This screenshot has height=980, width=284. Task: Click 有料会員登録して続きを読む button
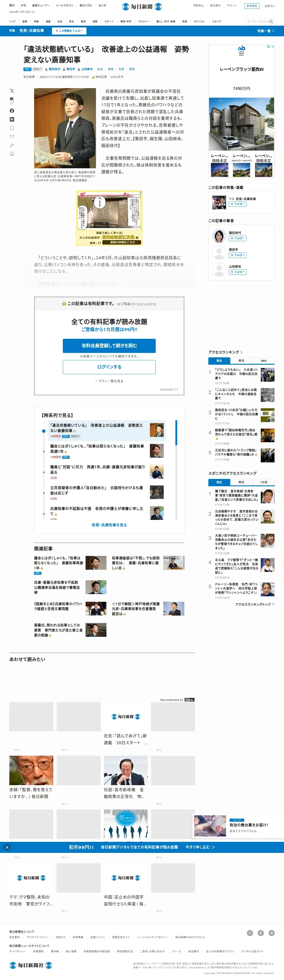click(x=109, y=345)
